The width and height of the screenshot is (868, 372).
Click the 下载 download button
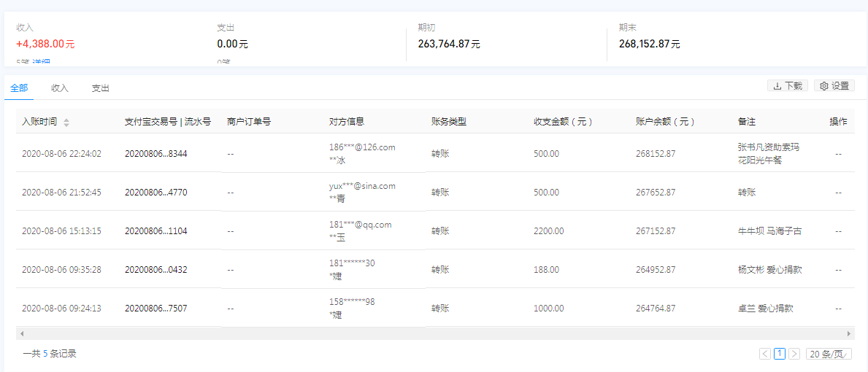point(788,85)
